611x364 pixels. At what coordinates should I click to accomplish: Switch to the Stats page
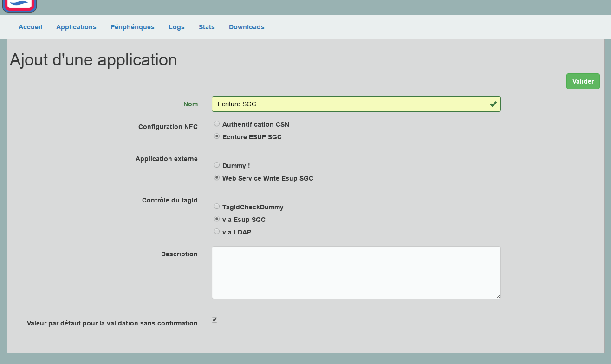coord(207,27)
